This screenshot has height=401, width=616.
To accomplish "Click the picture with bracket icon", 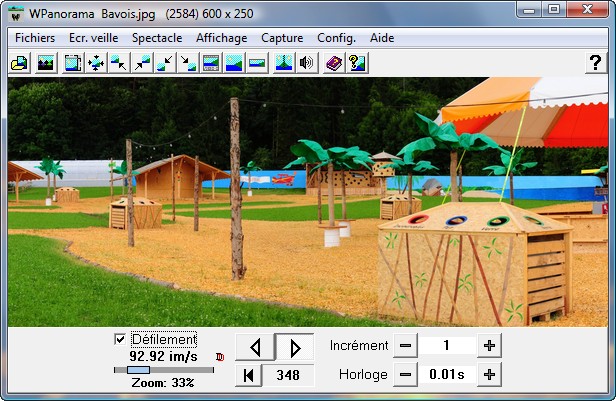I will pyautogui.click(x=73, y=63).
